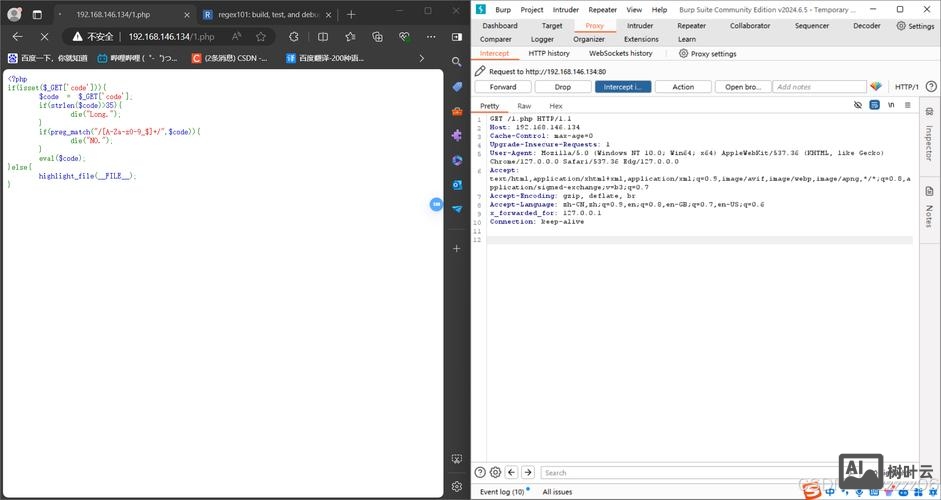Image resolution: width=941 pixels, height=500 pixels.
Task: Open the 百度翻译 bookmark
Action: click(324, 58)
